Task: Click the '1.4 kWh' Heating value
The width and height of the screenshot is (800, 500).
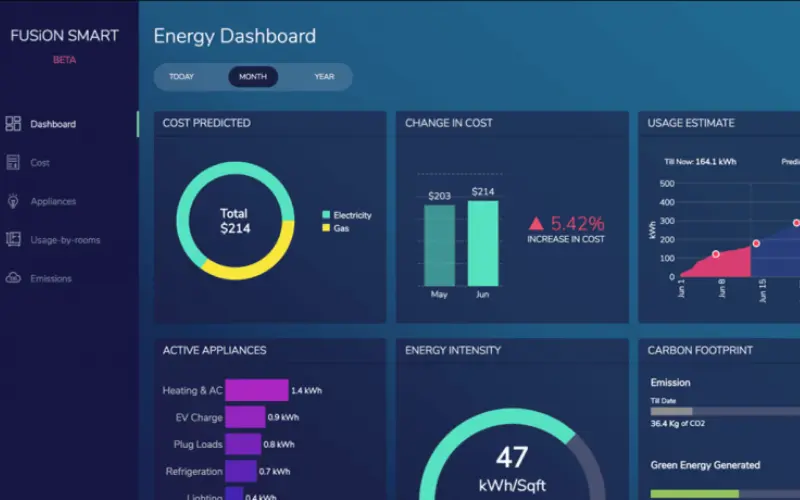Action: [x=306, y=391]
